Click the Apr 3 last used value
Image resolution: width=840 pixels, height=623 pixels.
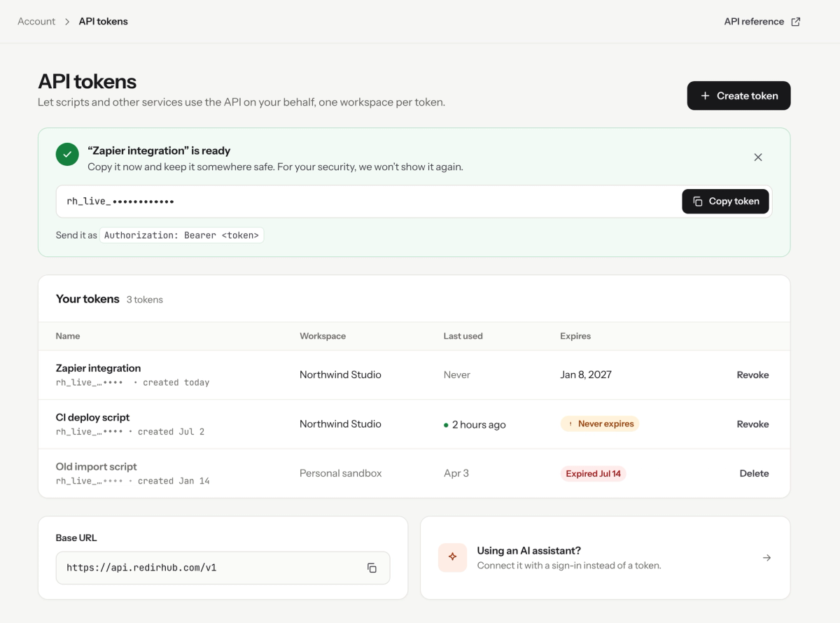coord(456,474)
